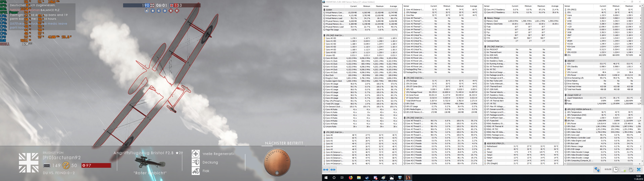
Task: Click the collapse columns arrows button
Action: [333, 170]
